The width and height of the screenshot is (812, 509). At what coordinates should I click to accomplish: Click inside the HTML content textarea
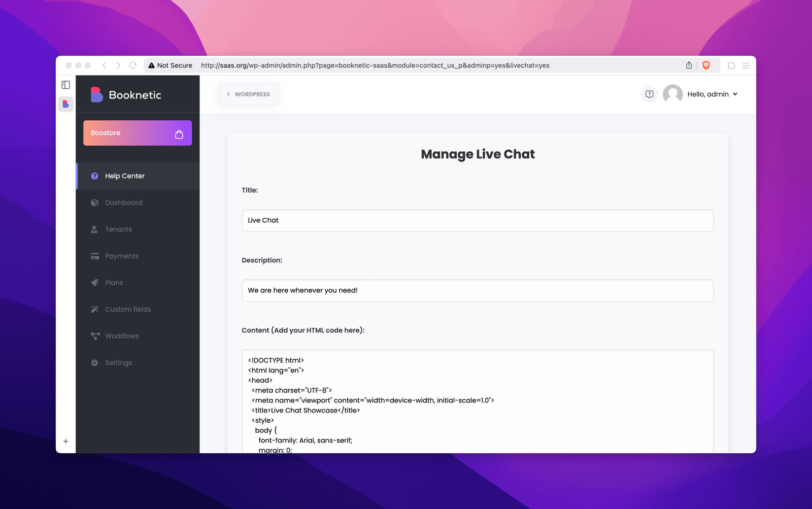478,401
